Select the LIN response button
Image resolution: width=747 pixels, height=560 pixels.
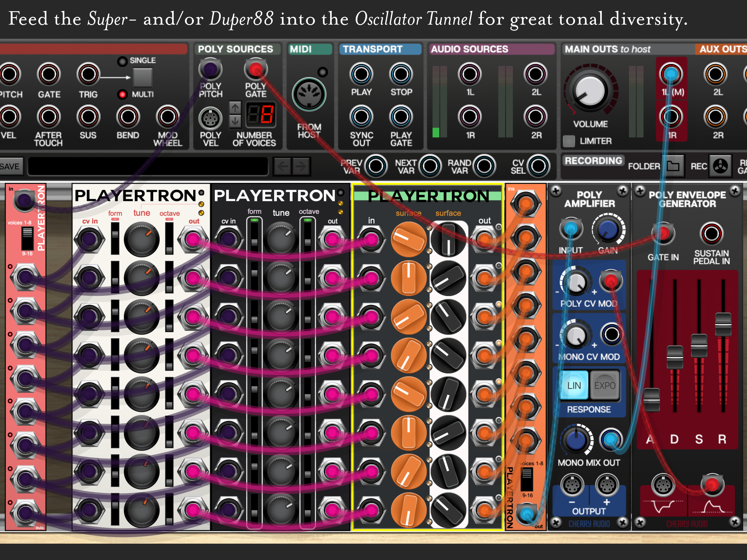pyautogui.click(x=574, y=386)
